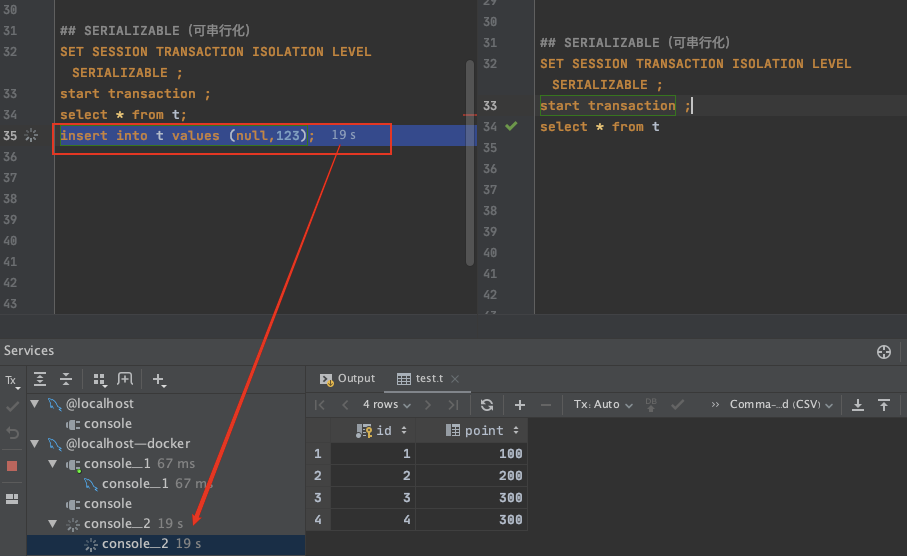
Task: Select id cell with value 2
Action: click(373, 476)
